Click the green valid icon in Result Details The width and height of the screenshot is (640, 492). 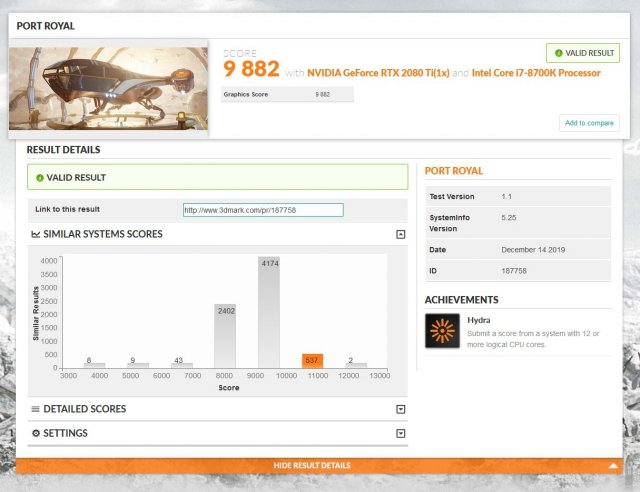[x=40, y=178]
